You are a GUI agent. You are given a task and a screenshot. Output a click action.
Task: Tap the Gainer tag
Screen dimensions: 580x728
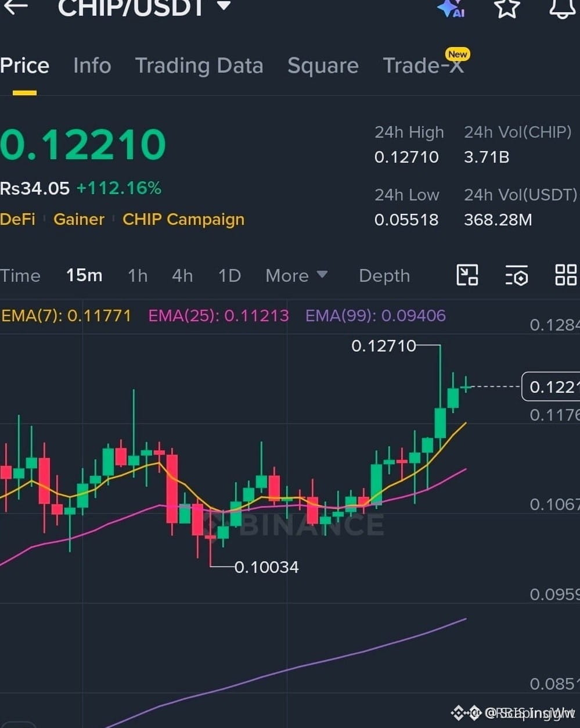(79, 220)
